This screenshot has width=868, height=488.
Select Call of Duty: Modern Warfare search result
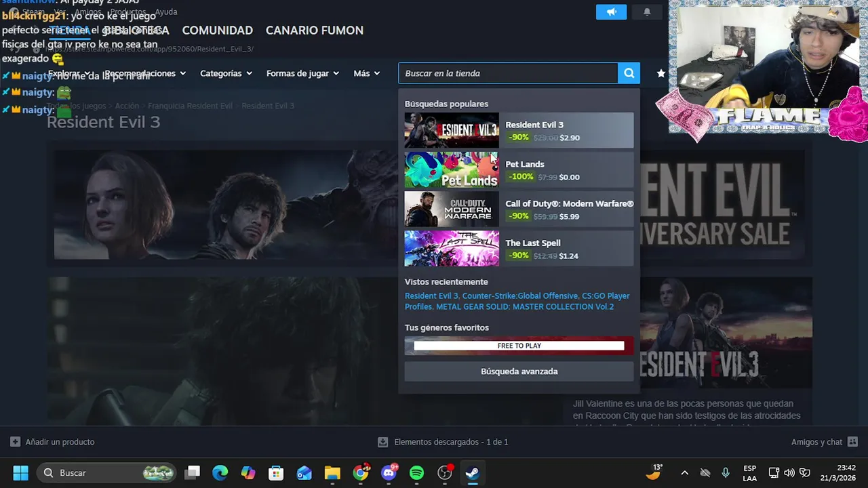click(x=519, y=209)
